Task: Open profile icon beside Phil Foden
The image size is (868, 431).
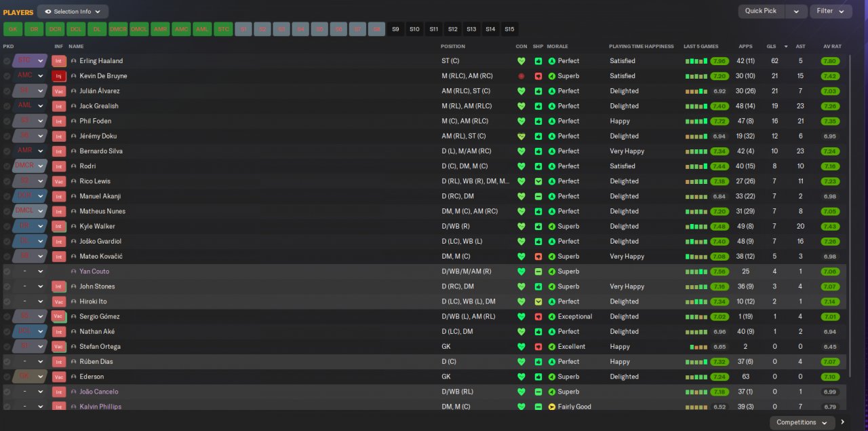Action: click(x=74, y=121)
